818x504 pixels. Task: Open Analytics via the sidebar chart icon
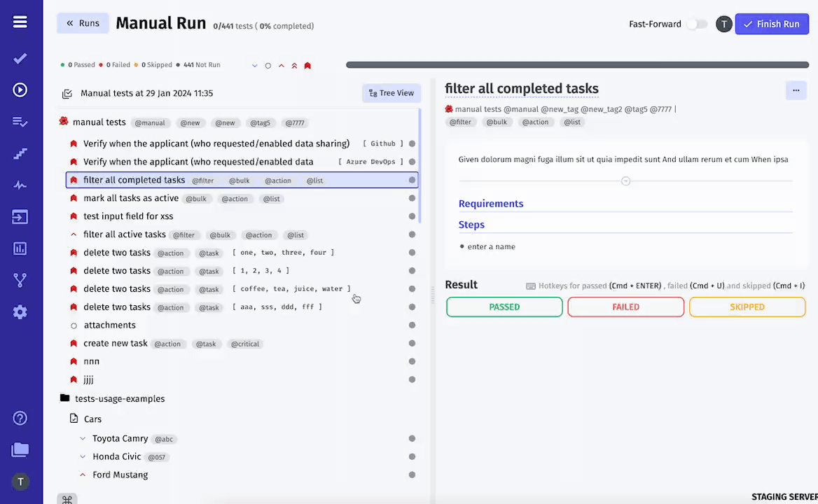20,248
